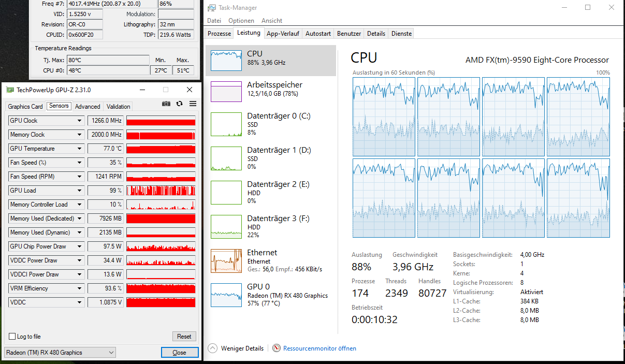
Task: Open the VRM Efficiency dropdown
Action: pyautogui.click(x=79, y=288)
